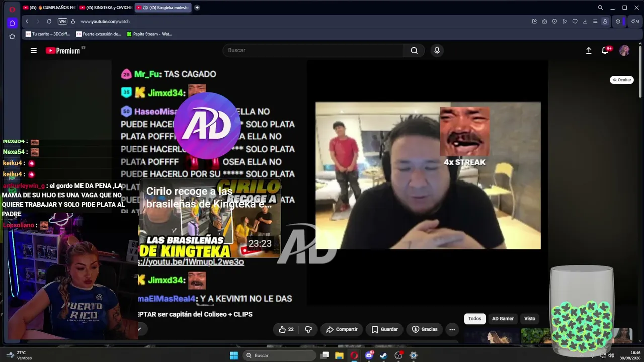Open the player arrow icon in the toolbar

[565, 21]
